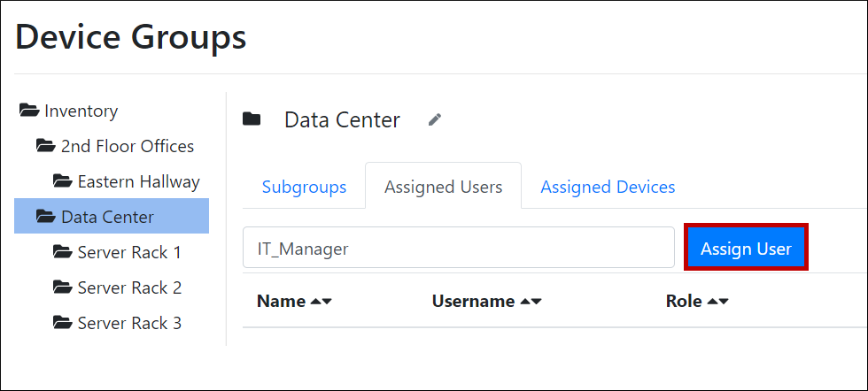Click the 2nd Floor Offices folder icon
Viewport: 868px width, 391px height.
(x=46, y=146)
